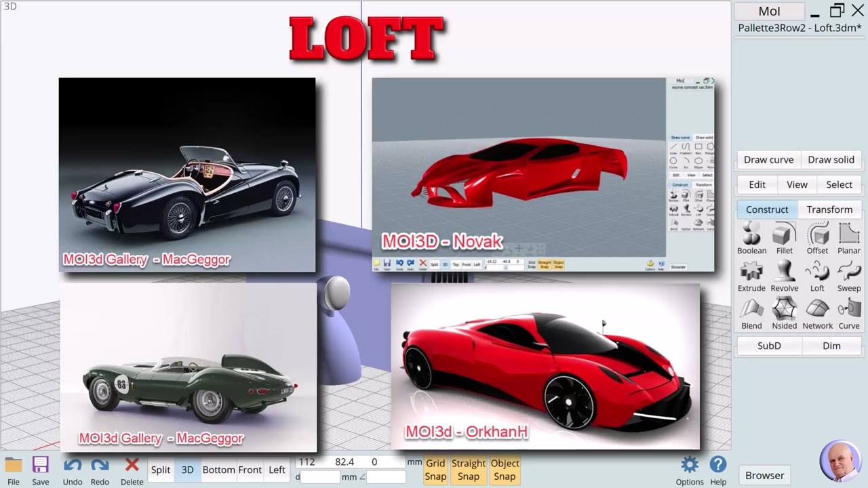Image resolution: width=868 pixels, height=488 pixels.
Task: Select the Planar tool
Action: [x=849, y=239]
